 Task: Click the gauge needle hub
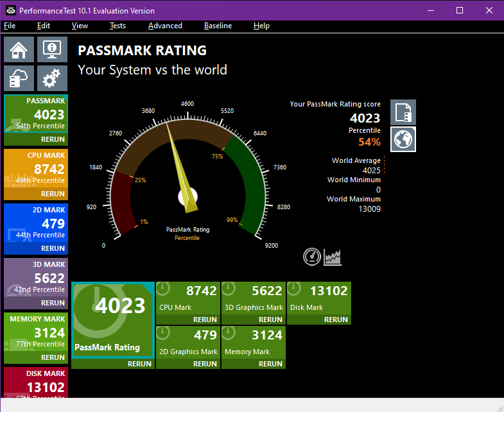pos(187,196)
